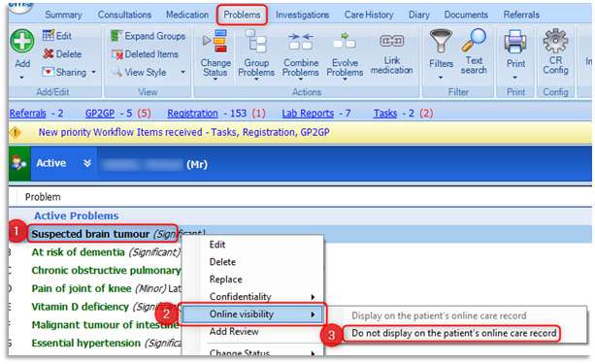Open the dropdown arrow under Add
Screen dimensions: 595x364
pos(21,78)
